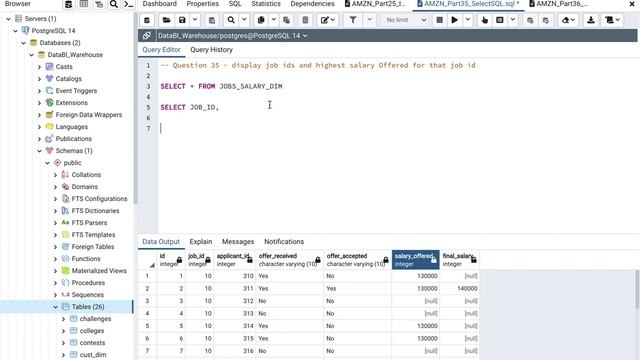This screenshot has width=640, height=360.
Task: Expand the challenges table node
Action: point(64,319)
